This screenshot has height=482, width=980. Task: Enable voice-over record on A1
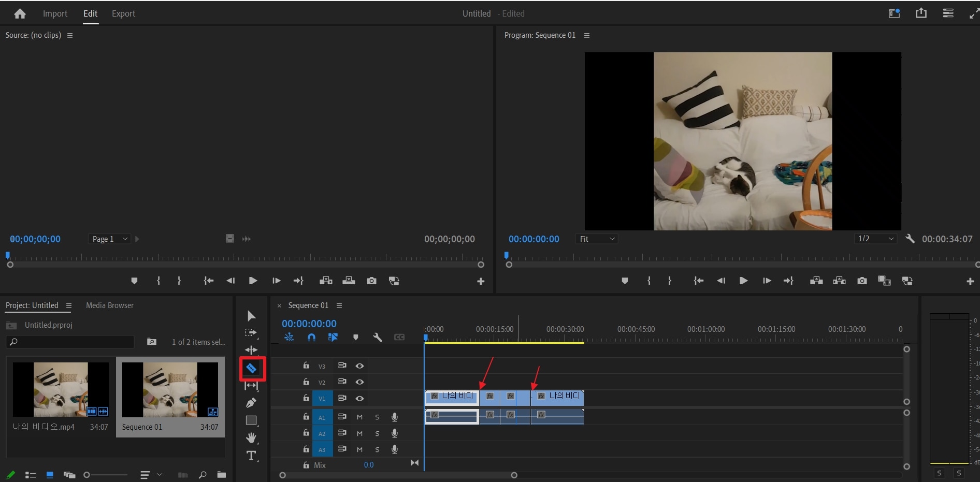395,417
